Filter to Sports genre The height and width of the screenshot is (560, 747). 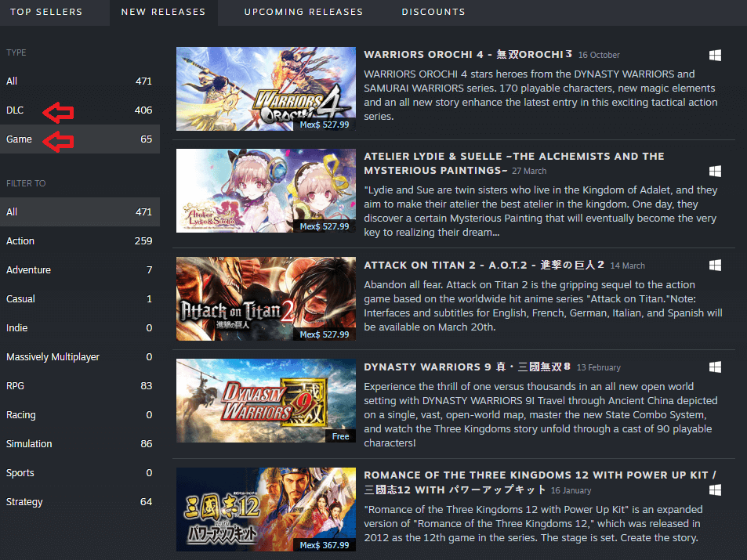tap(79, 473)
